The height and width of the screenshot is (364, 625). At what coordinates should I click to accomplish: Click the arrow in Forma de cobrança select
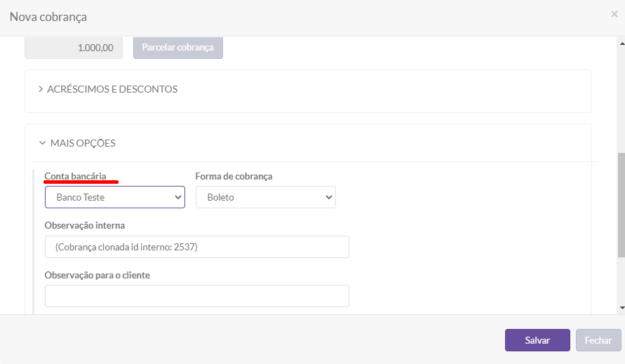click(x=328, y=197)
